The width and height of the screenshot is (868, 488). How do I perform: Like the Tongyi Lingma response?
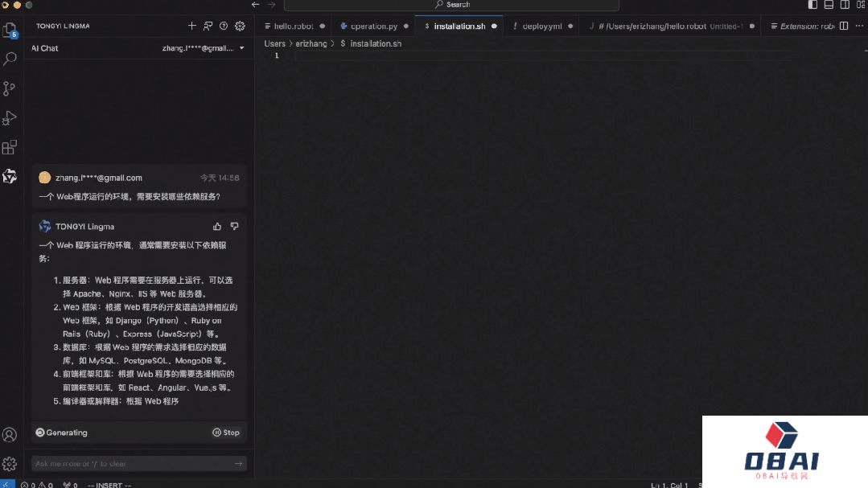217,227
